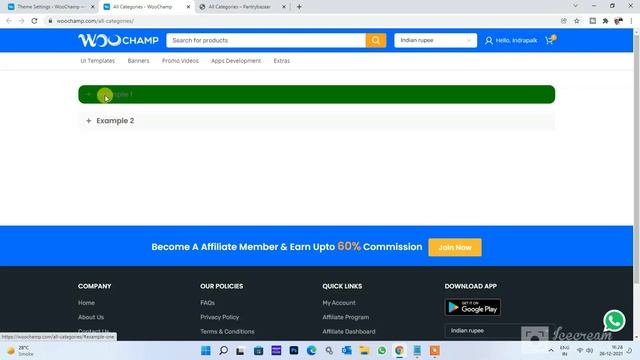The height and width of the screenshot is (360, 640).
Task: Open the My Account footer link
Action: (339, 303)
